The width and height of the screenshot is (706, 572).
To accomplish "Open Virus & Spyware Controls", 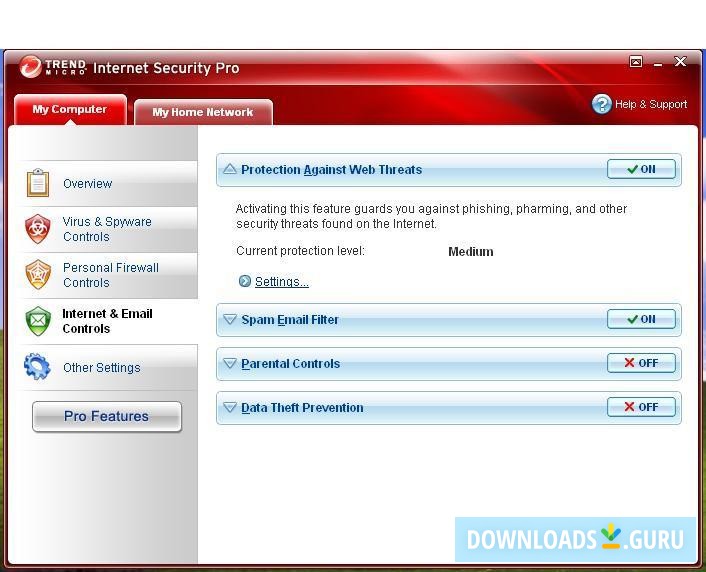I will (x=109, y=229).
